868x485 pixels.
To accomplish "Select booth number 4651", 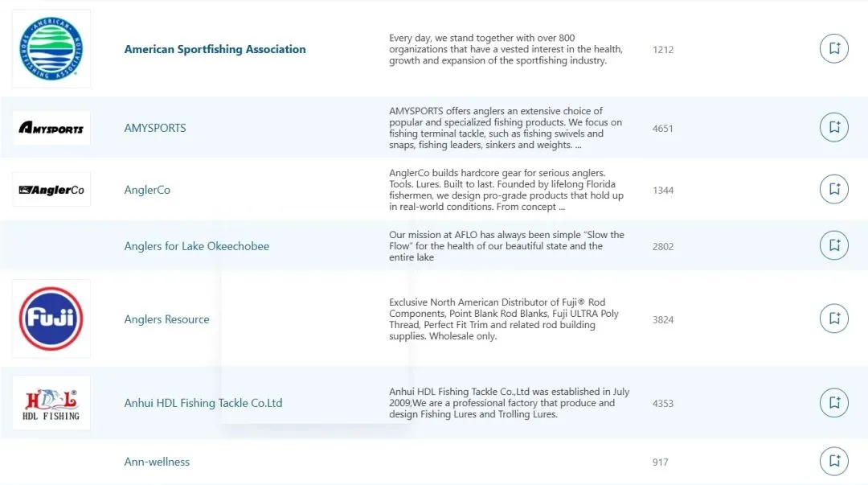I will point(662,129).
